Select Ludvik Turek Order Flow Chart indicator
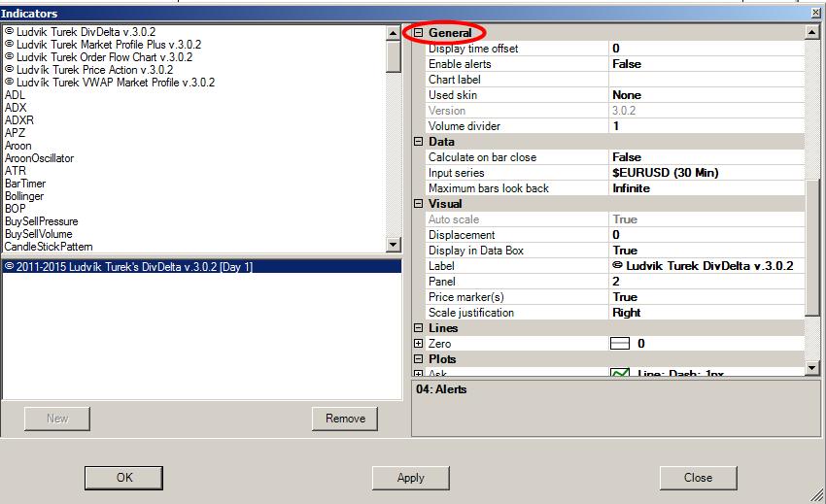Viewport: 826px width, 504px height. (x=99, y=57)
